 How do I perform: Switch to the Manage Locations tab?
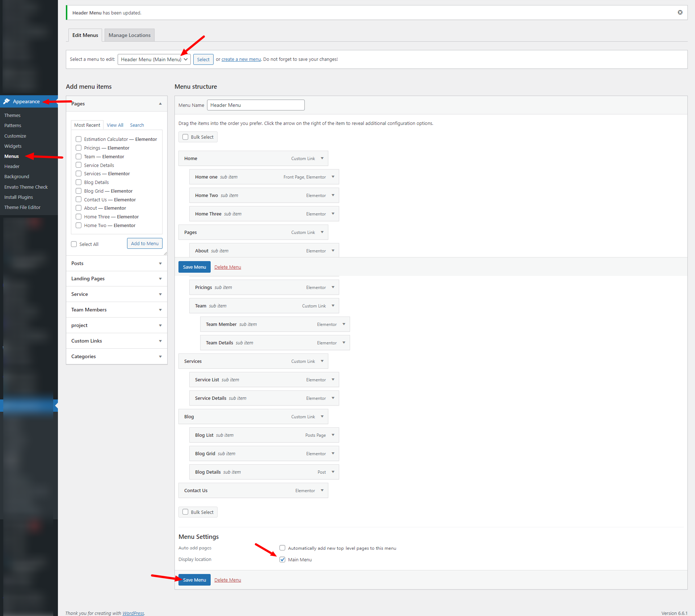(130, 35)
